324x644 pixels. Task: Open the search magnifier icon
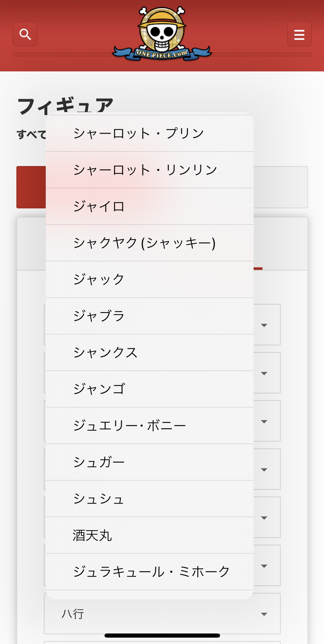click(25, 34)
